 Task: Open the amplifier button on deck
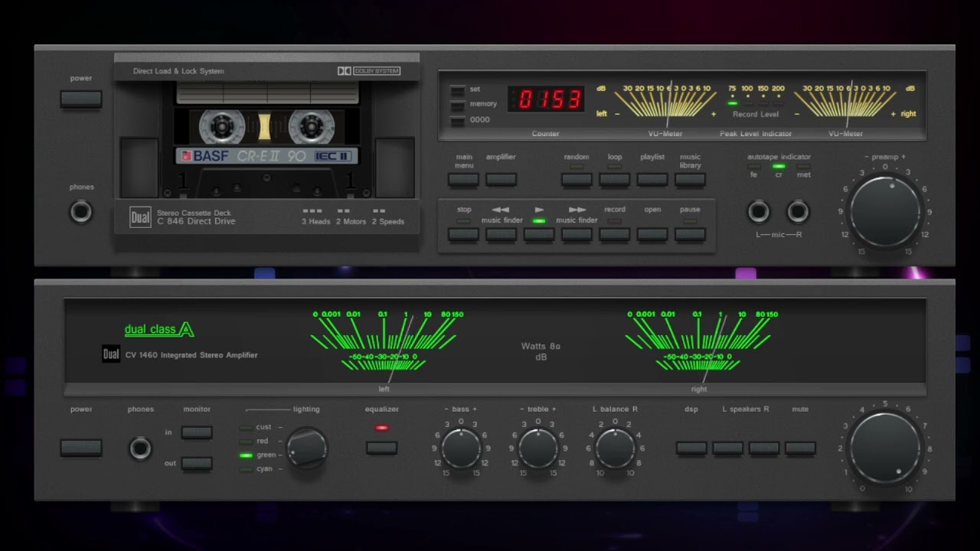pyautogui.click(x=501, y=180)
